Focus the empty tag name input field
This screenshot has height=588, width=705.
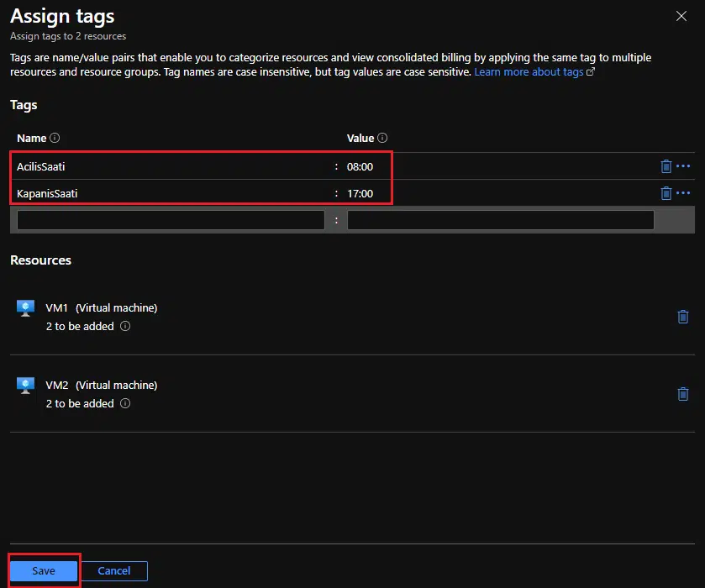tap(171, 220)
